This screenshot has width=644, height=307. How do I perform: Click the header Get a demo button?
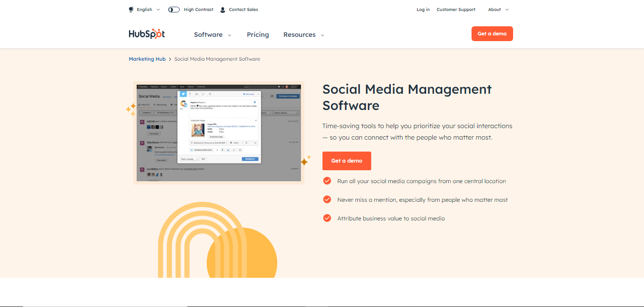pos(492,33)
